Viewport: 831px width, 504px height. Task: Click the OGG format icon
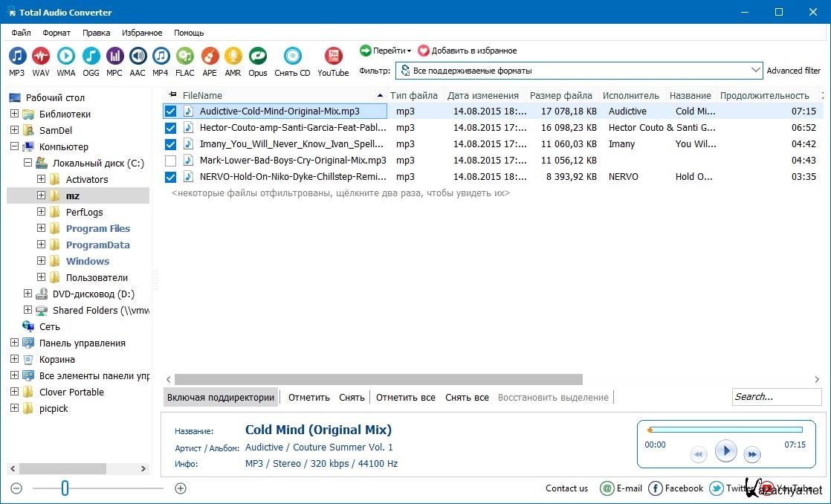(91, 56)
